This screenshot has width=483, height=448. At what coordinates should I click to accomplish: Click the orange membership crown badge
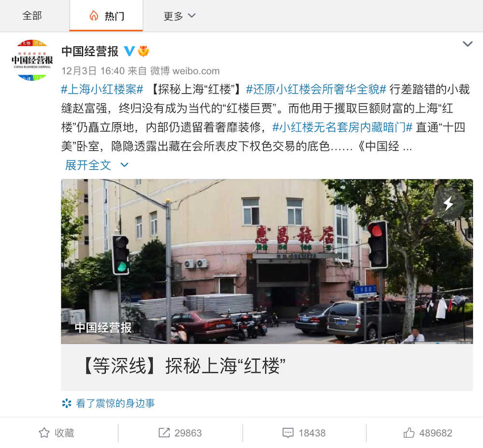tap(143, 51)
